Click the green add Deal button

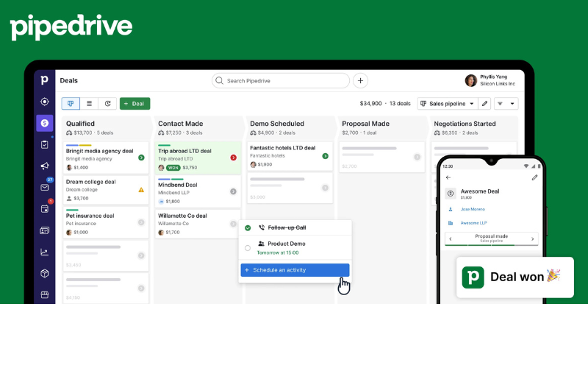pyautogui.click(x=135, y=104)
